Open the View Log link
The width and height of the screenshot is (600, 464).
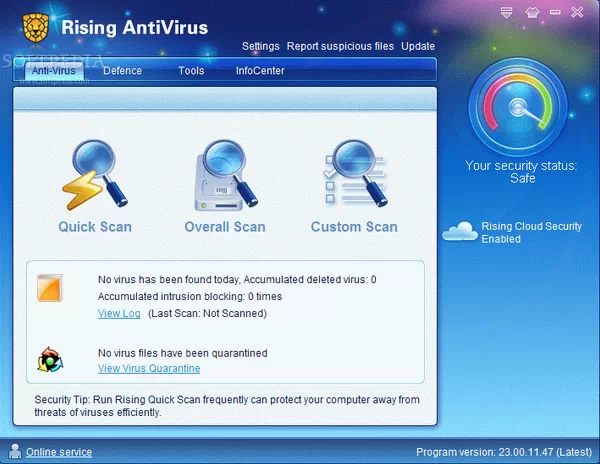click(119, 313)
